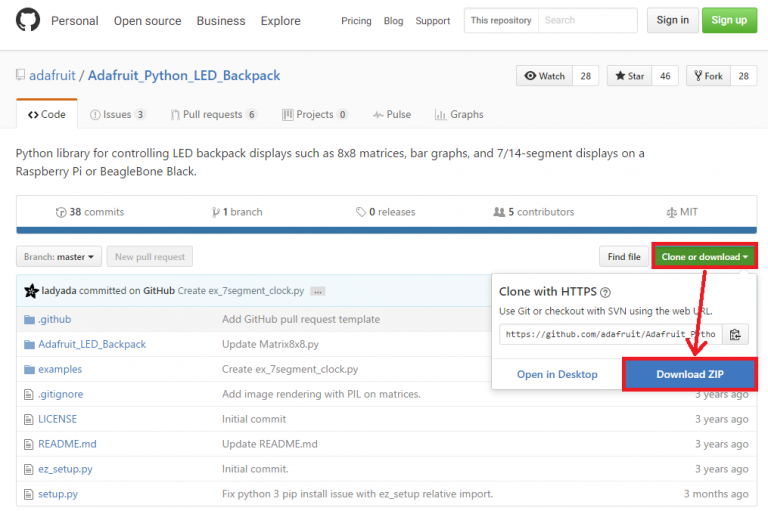Click the GitHub octocat logo
This screenshot has height=511, width=768.
click(28, 20)
